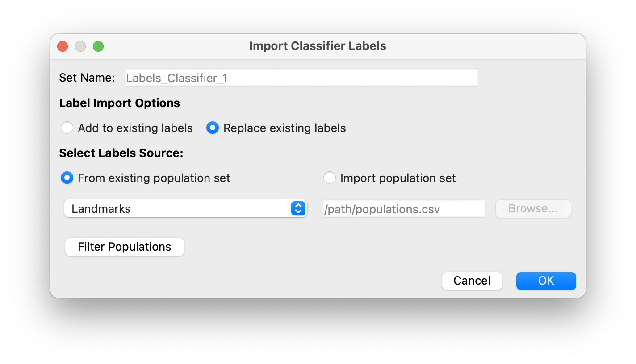Toggle off "Replace existing labels" selection
Screen dimensions: 636x364
213,128
